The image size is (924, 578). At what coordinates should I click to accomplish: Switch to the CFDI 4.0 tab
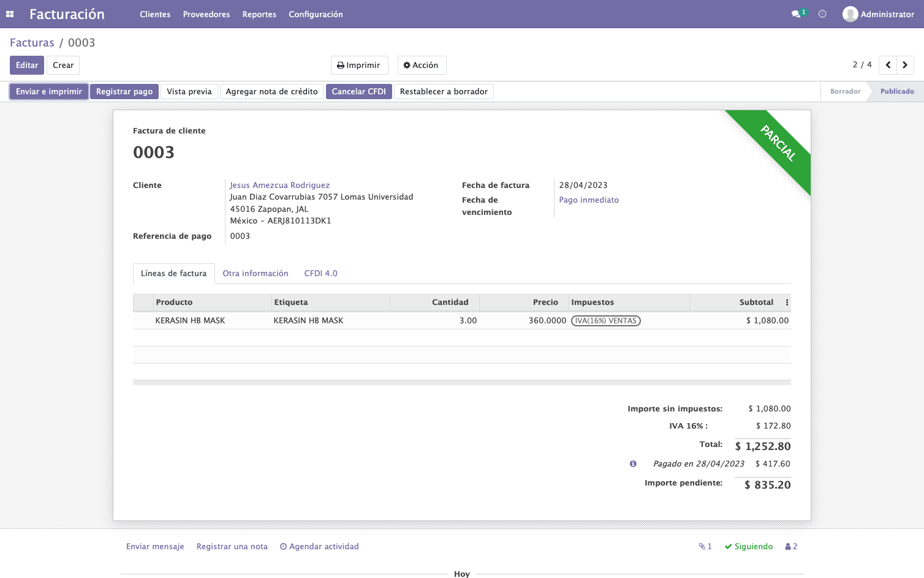(x=321, y=274)
